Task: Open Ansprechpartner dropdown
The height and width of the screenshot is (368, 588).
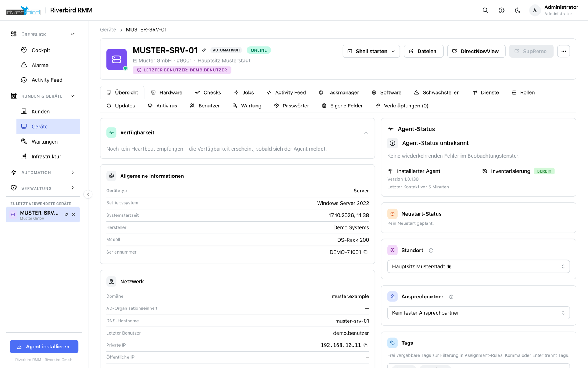Action: [478, 313]
